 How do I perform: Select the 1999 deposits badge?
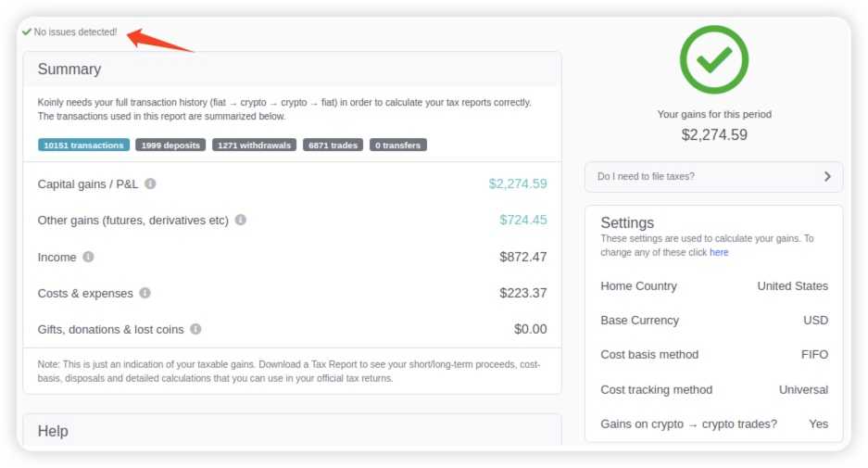tap(170, 145)
